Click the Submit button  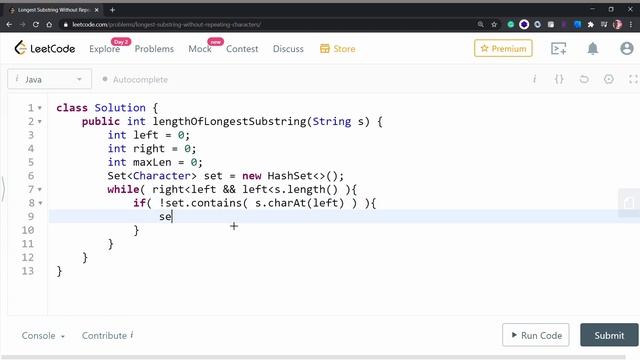[609, 335]
